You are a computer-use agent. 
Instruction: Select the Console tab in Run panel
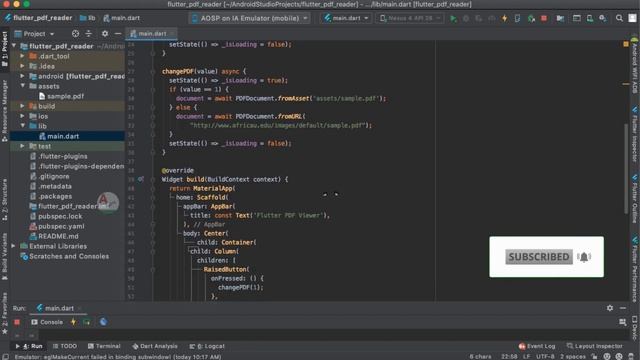47,322
